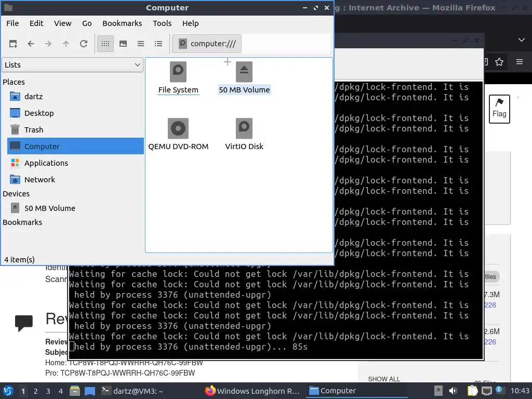Viewport: 532px width, 399px height.
Task: Open the Lists side pane dropdown
Action: [73, 65]
